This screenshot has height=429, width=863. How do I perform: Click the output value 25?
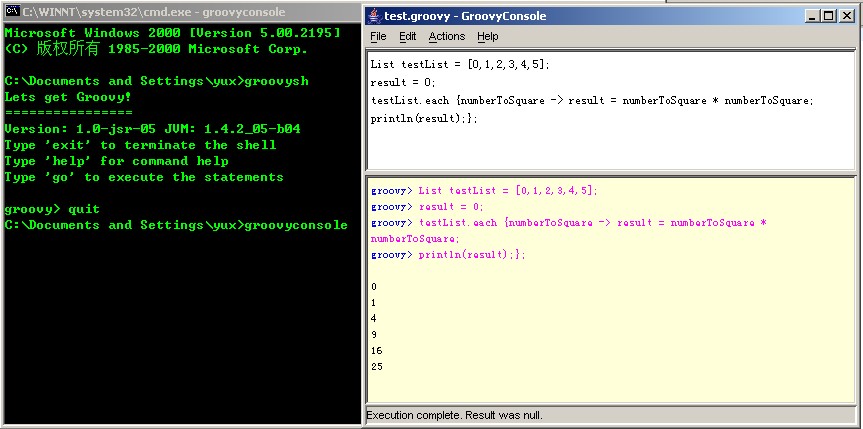pyautogui.click(x=377, y=367)
